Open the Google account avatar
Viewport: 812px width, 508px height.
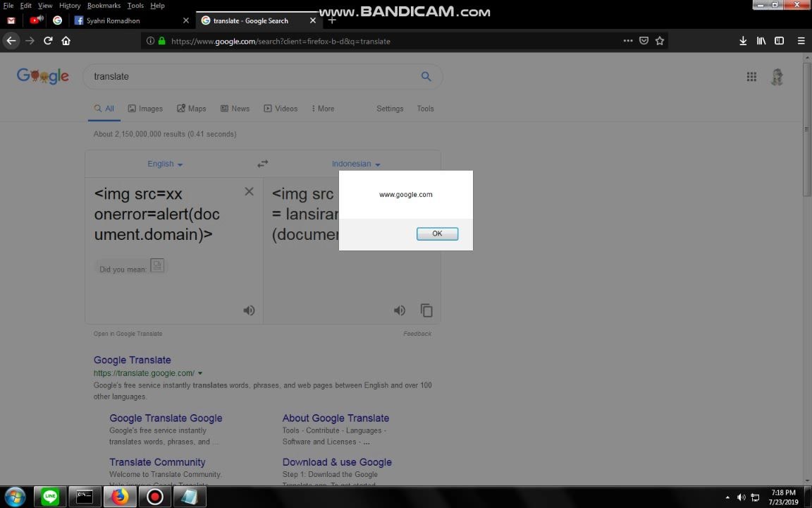point(777,77)
